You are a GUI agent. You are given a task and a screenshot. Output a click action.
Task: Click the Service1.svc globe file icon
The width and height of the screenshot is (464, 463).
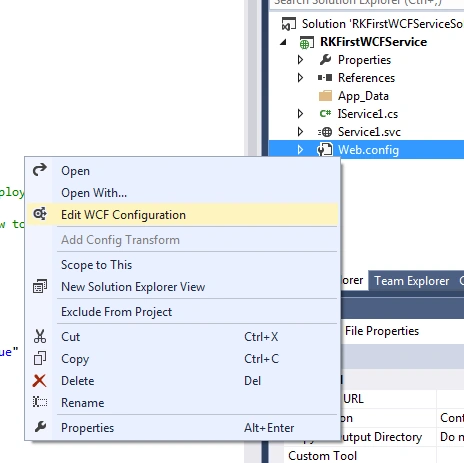pos(325,132)
